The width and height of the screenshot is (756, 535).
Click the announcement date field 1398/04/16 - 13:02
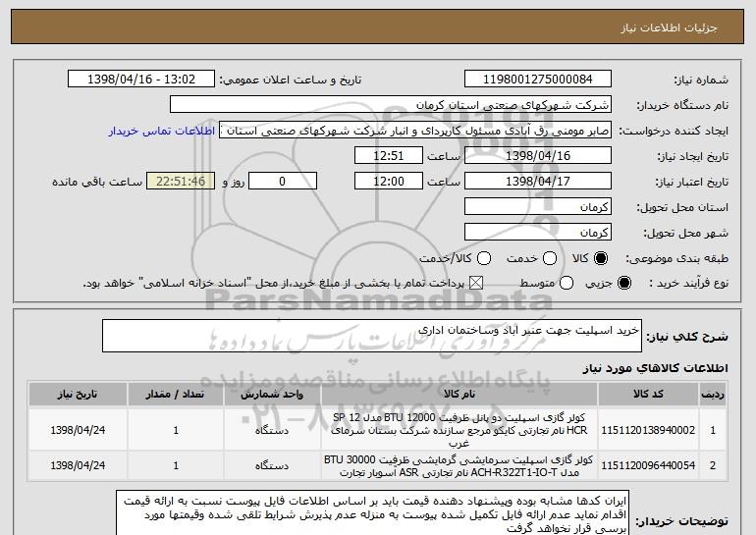click(141, 80)
